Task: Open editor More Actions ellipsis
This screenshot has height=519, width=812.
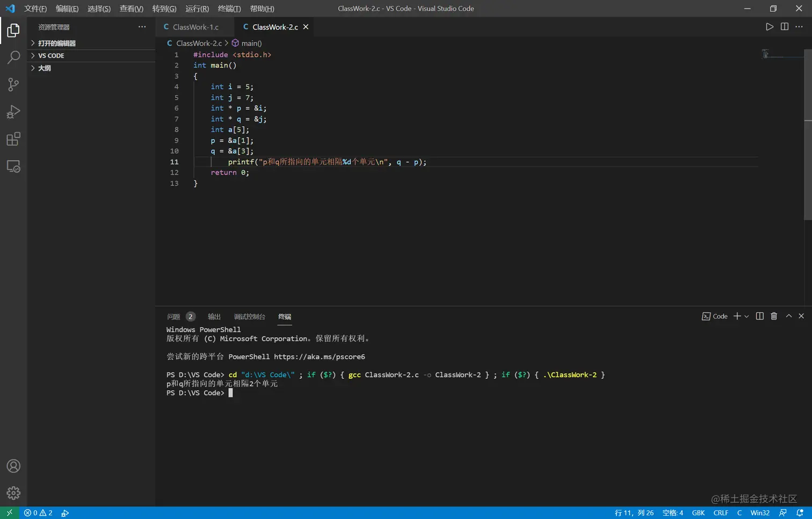Action: pos(799,27)
